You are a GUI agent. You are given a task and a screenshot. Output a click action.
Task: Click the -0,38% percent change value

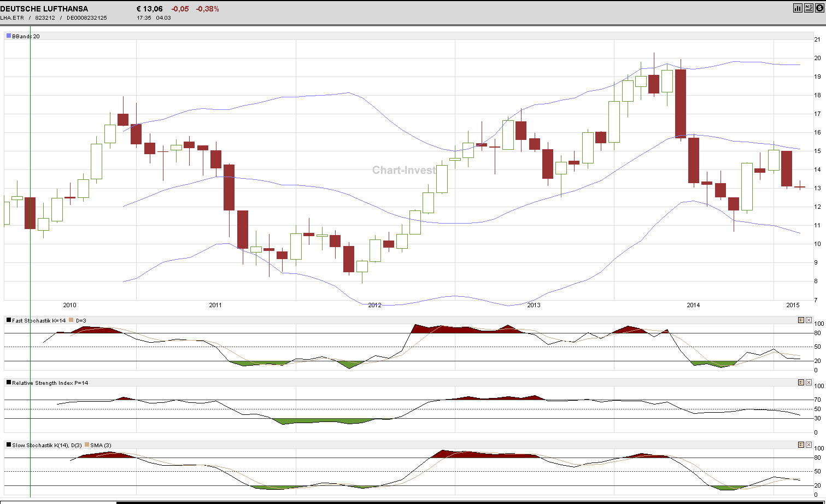[x=208, y=9]
